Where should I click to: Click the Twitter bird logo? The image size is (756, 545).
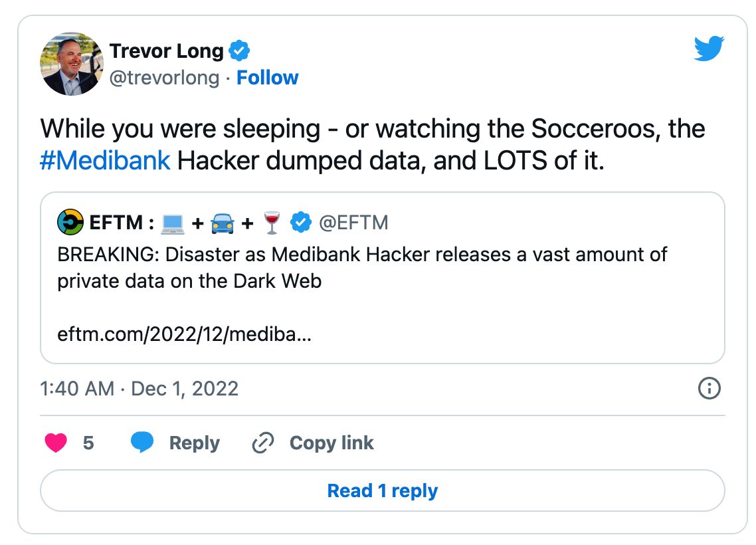pyautogui.click(x=709, y=49)
